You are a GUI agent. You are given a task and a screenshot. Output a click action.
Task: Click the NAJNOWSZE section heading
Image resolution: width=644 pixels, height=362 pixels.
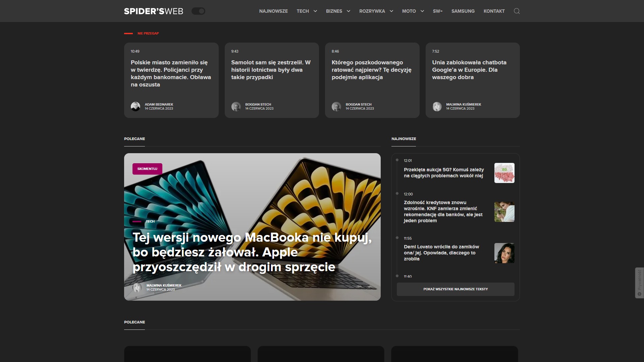click(404, 139)
